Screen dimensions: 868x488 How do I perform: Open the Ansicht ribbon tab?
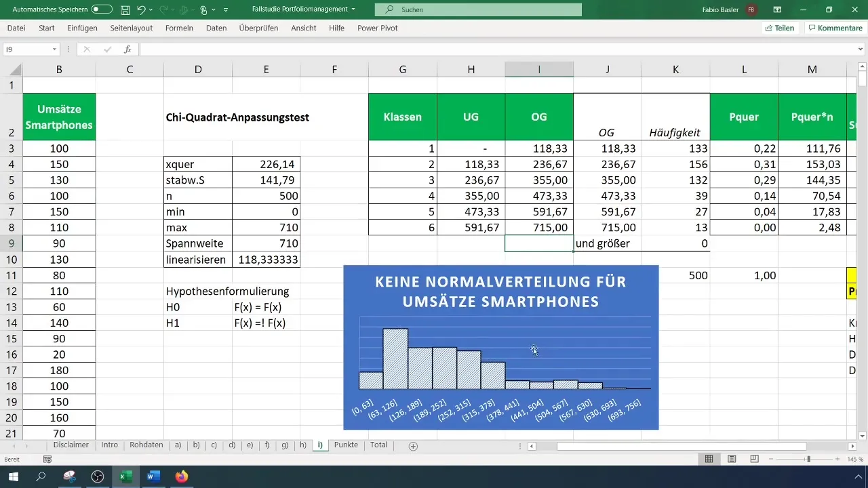[x=304, y=28]
